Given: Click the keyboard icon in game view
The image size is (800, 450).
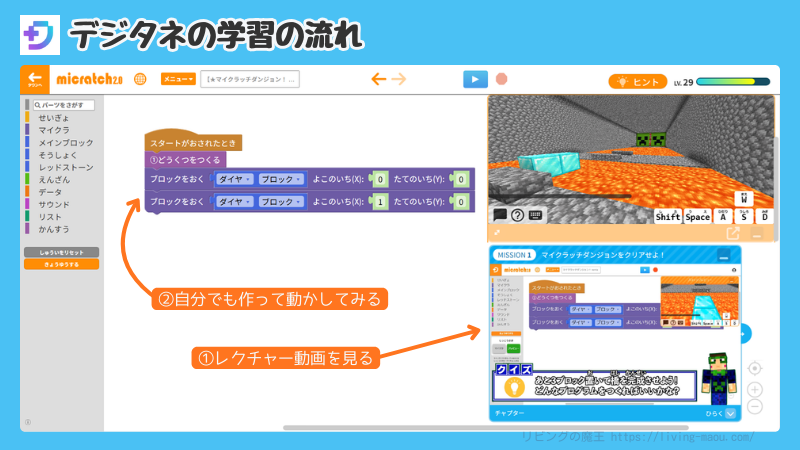Looking at the screenshot, I should pos(535,215).
